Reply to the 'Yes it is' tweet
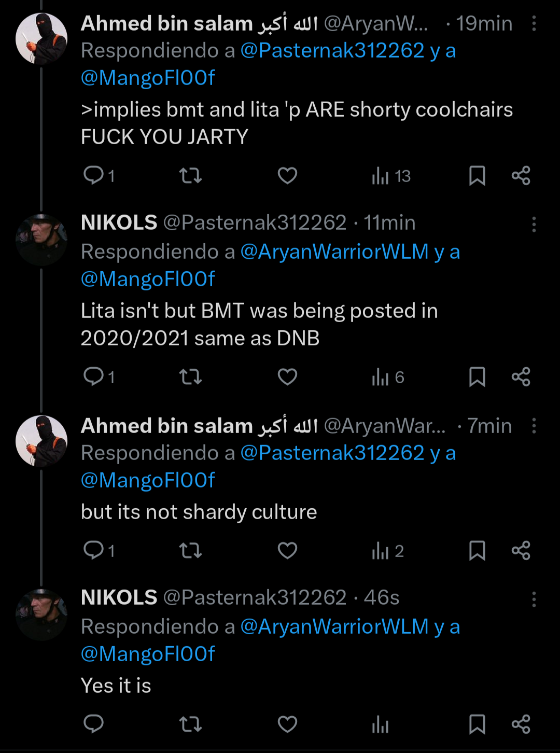 pos(94,724)
